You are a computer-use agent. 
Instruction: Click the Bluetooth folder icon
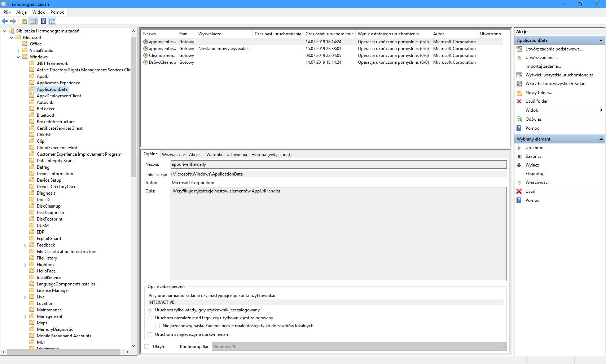(x=32, y=115)
